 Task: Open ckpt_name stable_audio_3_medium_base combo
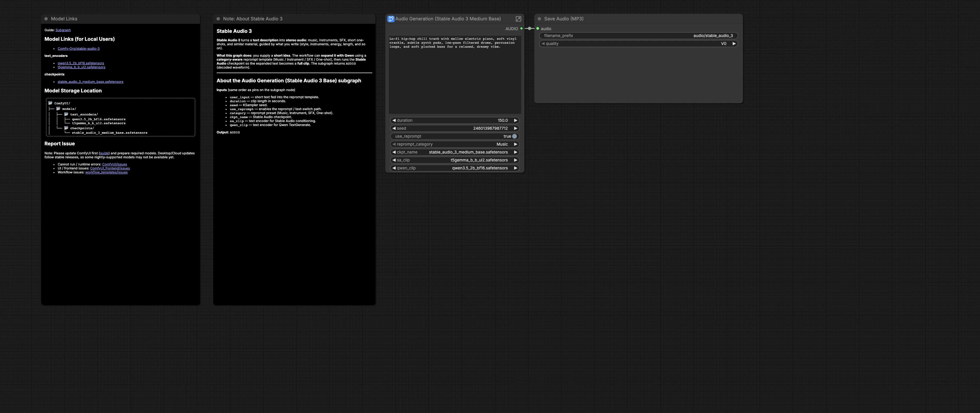click(x=455, y=152)
